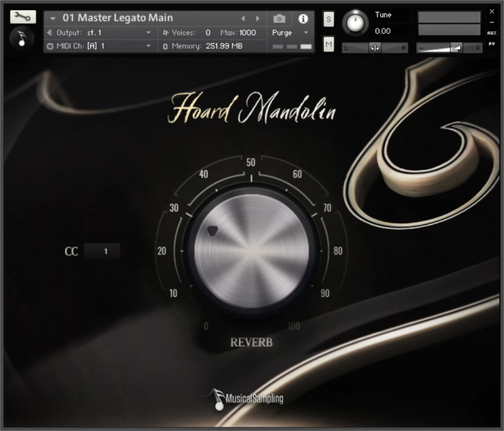The image size is (504, 431).
Task: Click the camera snapshot icon
Action: click(x=279, y=19)
